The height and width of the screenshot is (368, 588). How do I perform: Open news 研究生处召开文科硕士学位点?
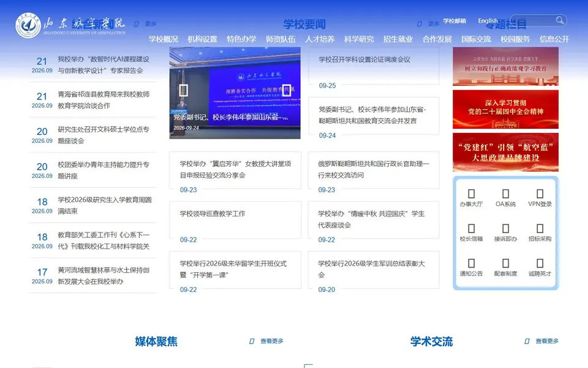click(x=104, y=135)
